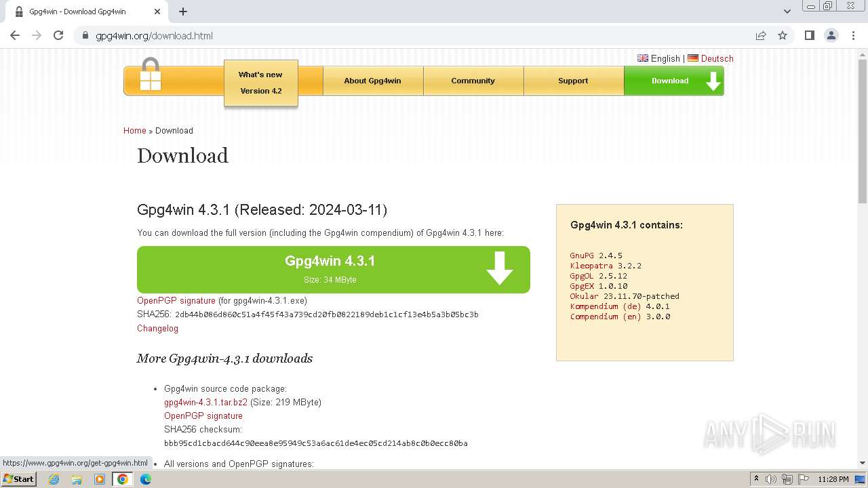
Task: Switch language to Deutsch
Action: tap(717, 59)
